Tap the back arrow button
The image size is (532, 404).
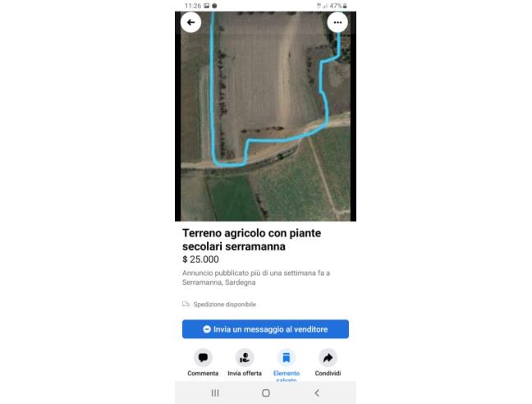190,22
